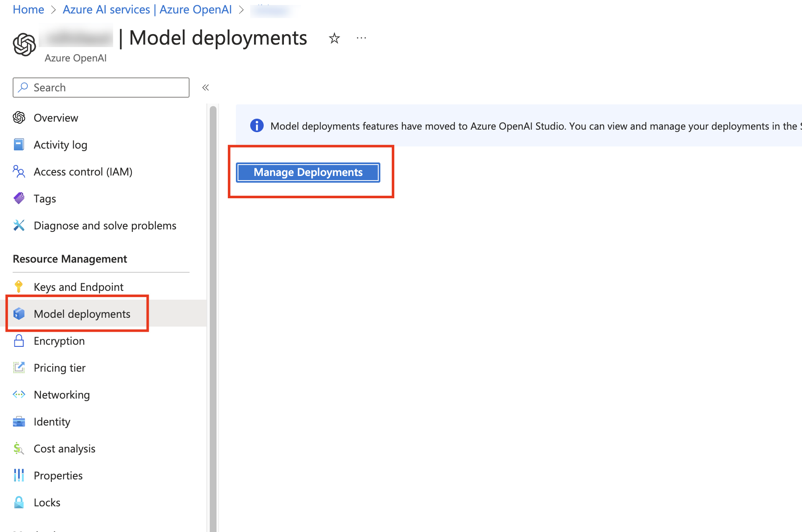Click the Diagnose wrench icon
Viewport: 802px width, 532px height.
coord(19,226)
